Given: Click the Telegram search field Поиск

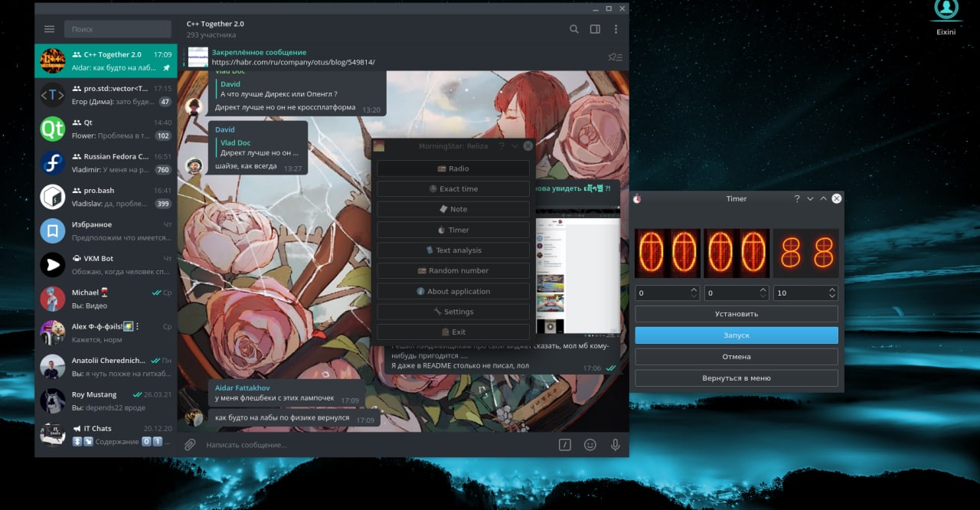Looking at the screenshot, I should tap(118, 29).
